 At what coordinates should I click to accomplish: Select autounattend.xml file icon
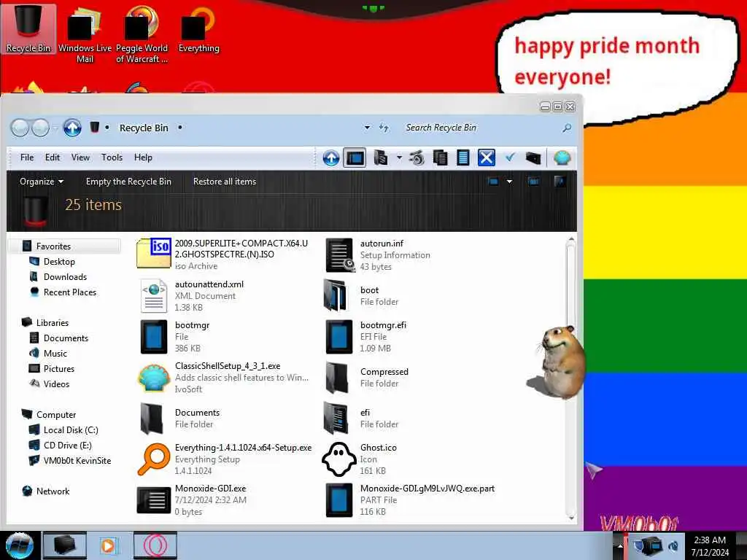153,296
